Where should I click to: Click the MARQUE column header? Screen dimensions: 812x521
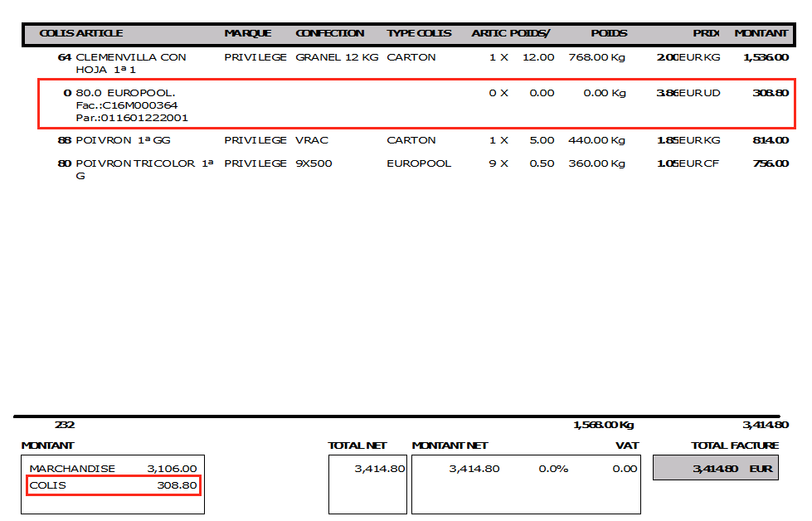[x=247, y=33]
